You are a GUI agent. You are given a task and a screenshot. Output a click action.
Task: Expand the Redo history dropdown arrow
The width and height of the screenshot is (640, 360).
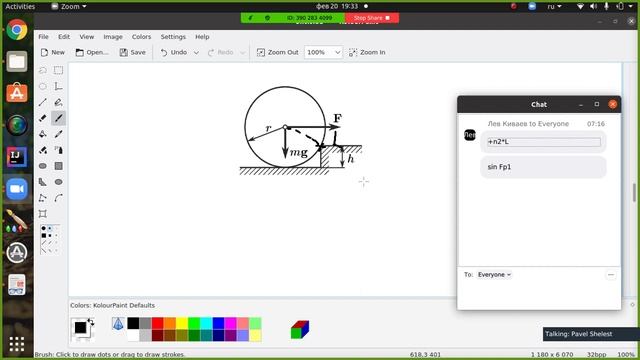coord(242,53)
